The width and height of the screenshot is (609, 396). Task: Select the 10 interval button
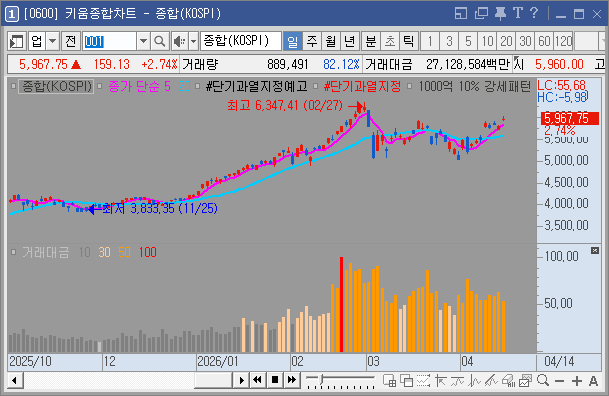click(x=487, y=41)
